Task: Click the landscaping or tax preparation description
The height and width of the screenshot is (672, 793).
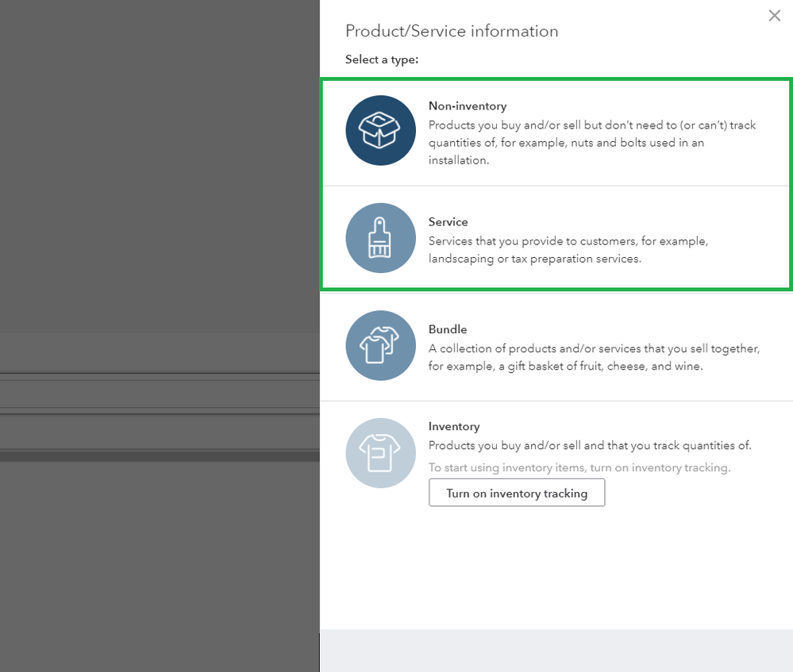Action: pyautogui.click(x=568, y=250)
